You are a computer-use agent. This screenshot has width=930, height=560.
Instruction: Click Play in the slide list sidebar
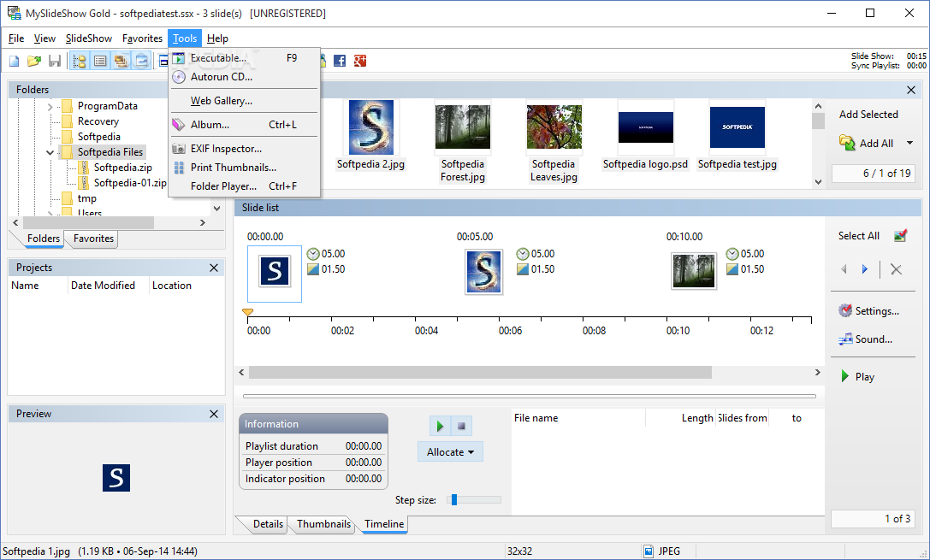click(857, 377)
